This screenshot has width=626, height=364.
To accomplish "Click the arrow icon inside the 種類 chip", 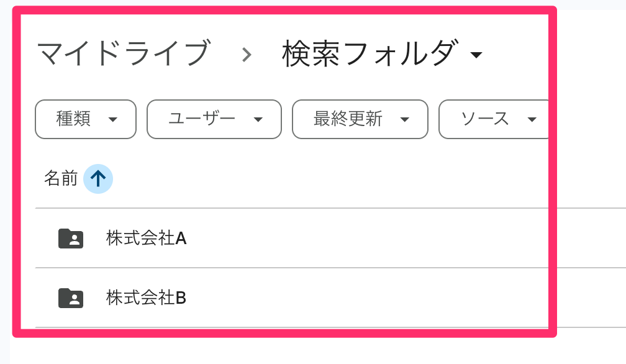I will [113, 119].
